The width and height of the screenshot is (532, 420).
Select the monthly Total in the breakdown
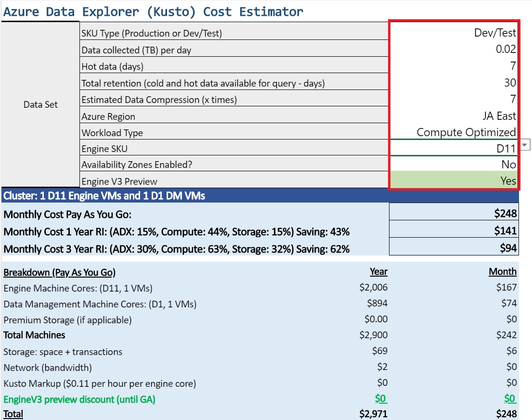pyautogui.click(x=506, y=414)
